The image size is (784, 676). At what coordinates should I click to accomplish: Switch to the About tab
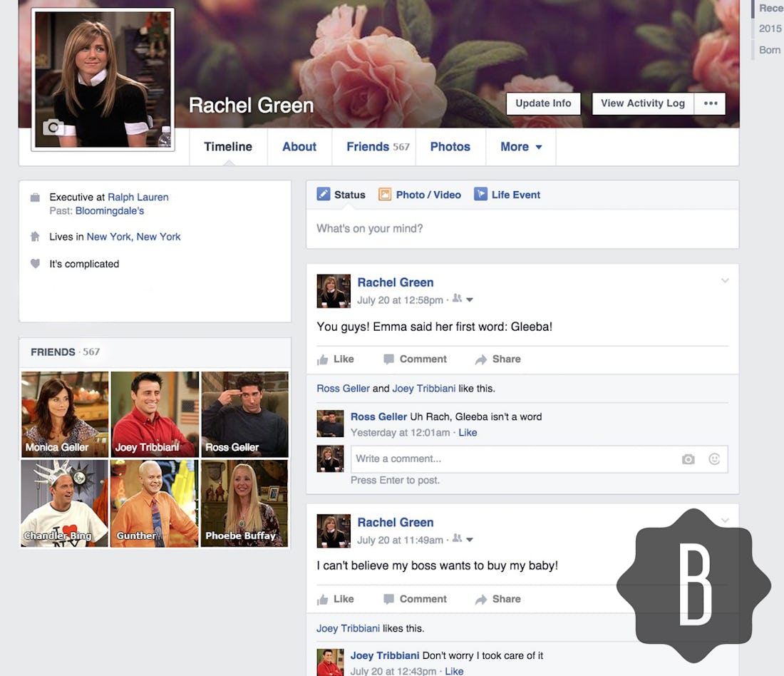(299, 147)
